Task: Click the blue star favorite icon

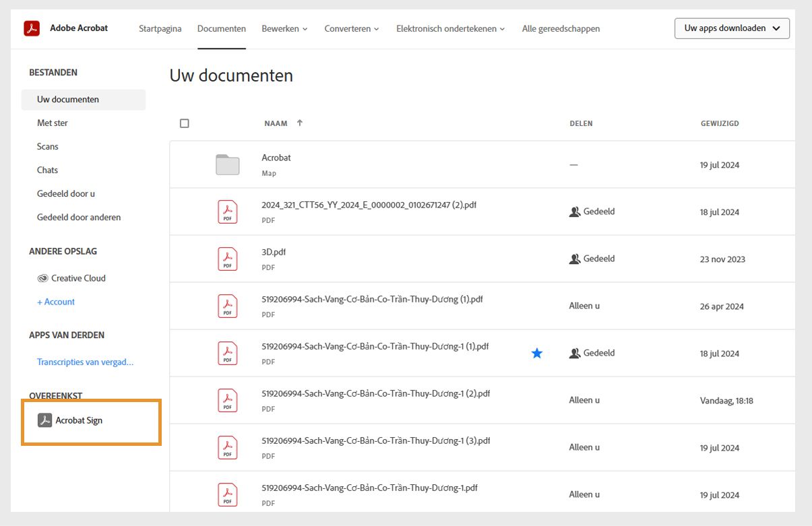Action: 537,354
